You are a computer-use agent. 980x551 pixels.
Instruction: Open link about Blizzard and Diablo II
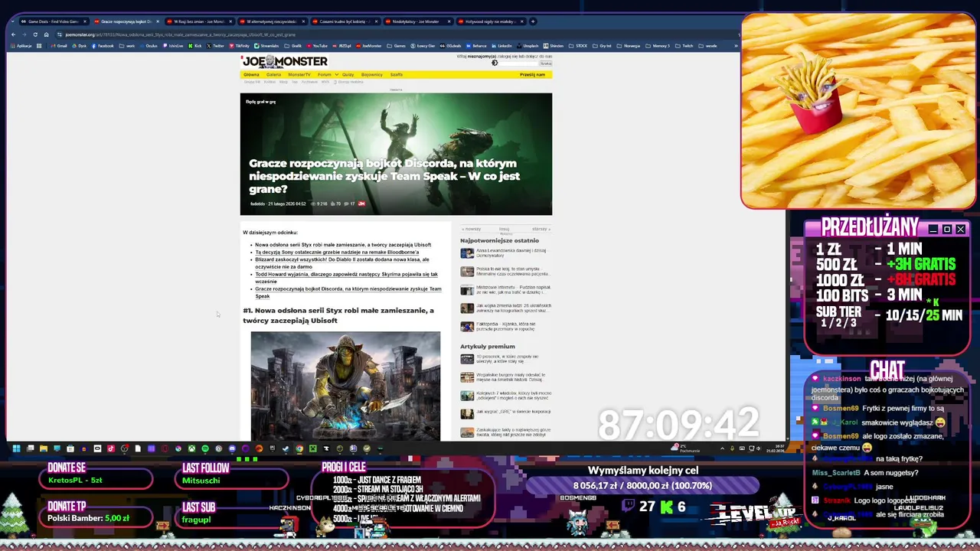tap(341, 262)
